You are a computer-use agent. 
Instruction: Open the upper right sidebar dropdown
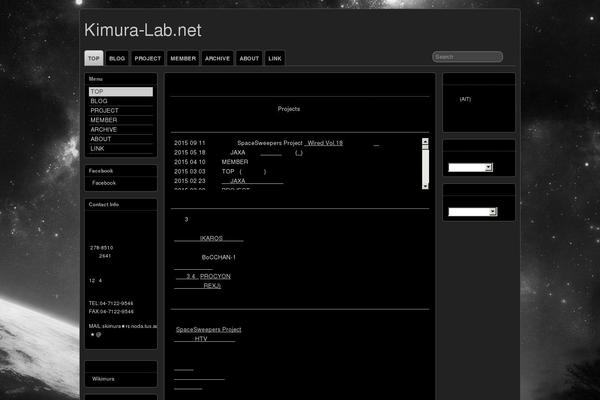[x=470, y=168]
